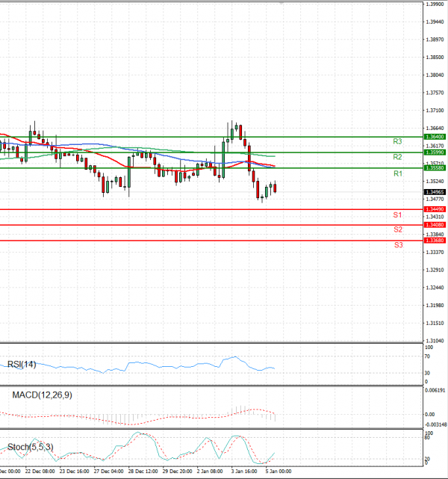Click the 1.32910 price axis value
This screenshot has height=479, width=448.
click(x=435, y=270)
